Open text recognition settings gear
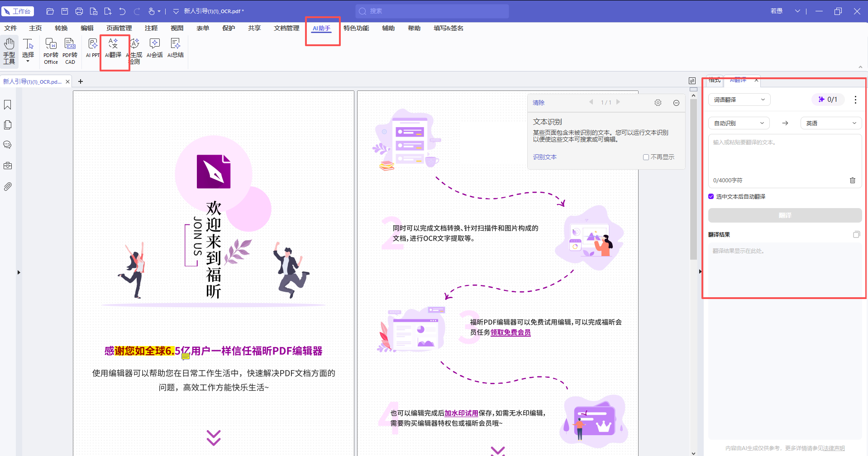This screenshot has width=868, height=456. click(x=658, y=103)
